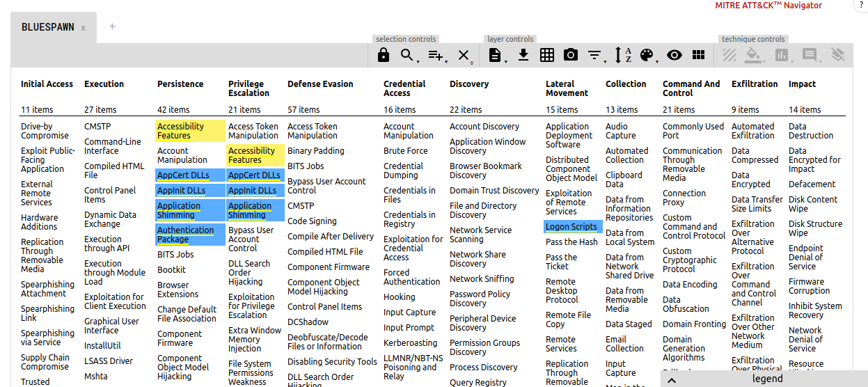The height and width of the screenshot is (387, 868).
Task: Download the layer as JSON
Action: pos(523,56)
